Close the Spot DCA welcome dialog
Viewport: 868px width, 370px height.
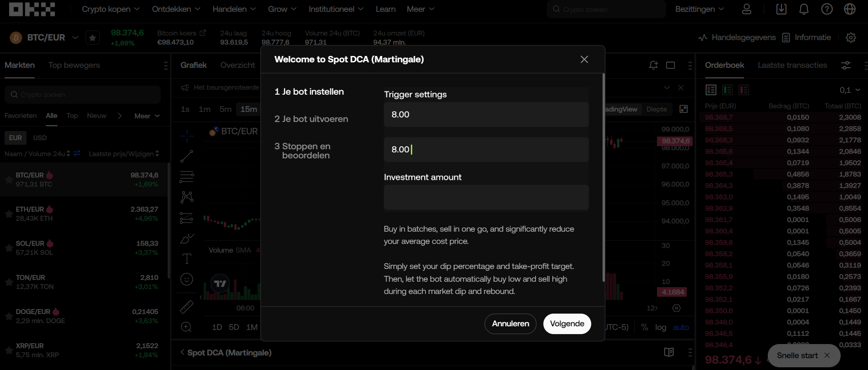[584, 59]
